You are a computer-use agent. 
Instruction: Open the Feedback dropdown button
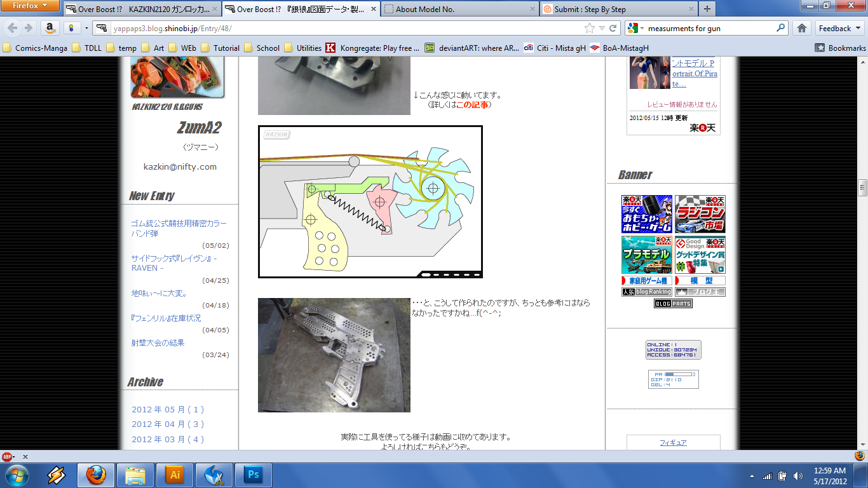click(839, 28)
